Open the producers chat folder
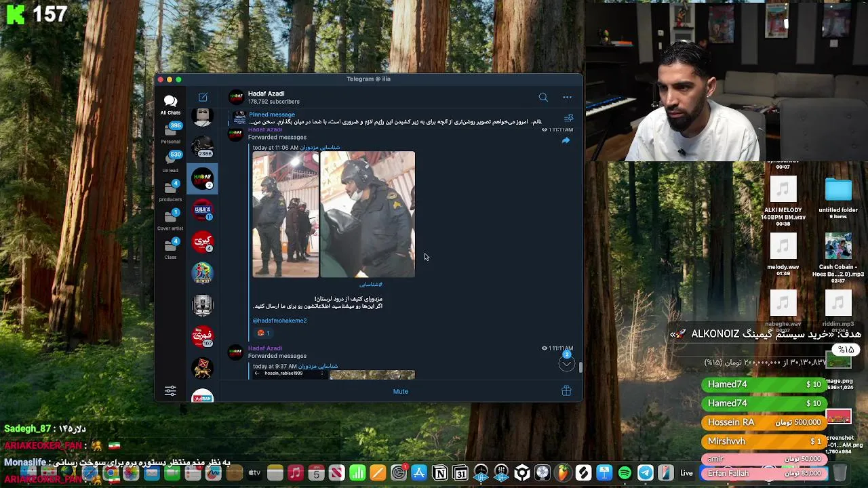This screenshot has width=868, height=488. [x=170, y=190]
